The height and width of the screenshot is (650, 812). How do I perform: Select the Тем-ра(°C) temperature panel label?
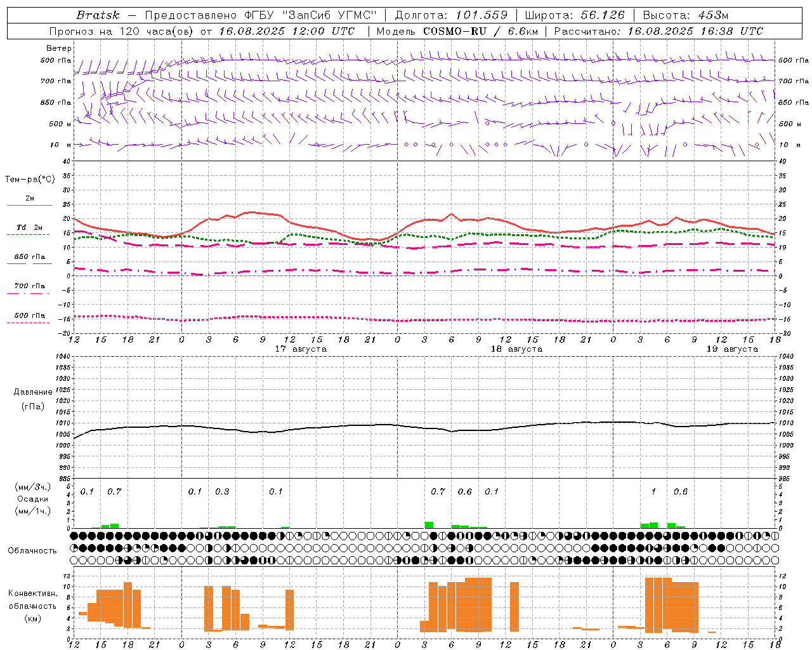pos(30,179)
